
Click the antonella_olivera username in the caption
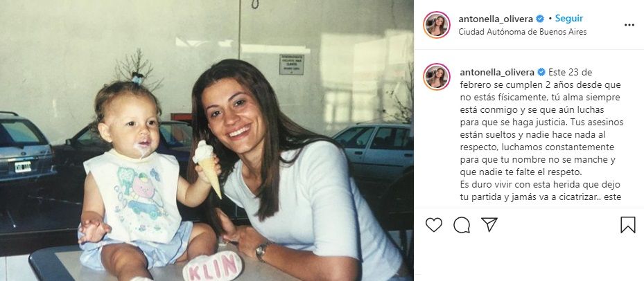click(497, 73)
